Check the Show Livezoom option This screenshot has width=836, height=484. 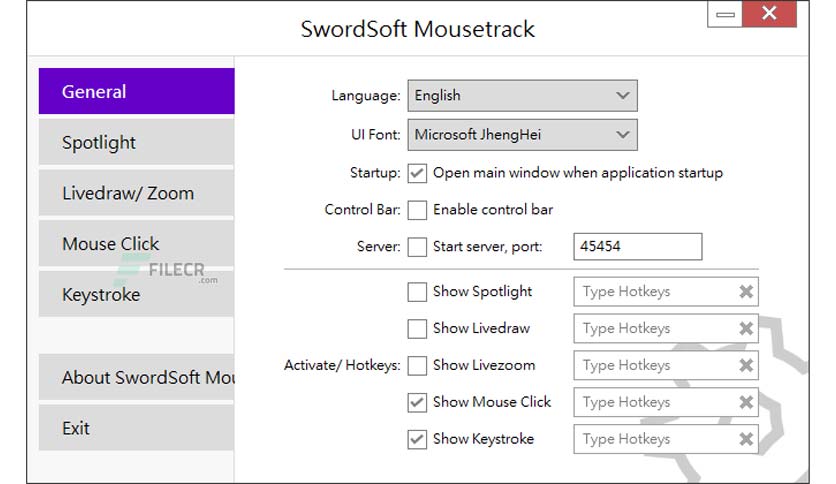pyautogui.click(x=417, y=366)
